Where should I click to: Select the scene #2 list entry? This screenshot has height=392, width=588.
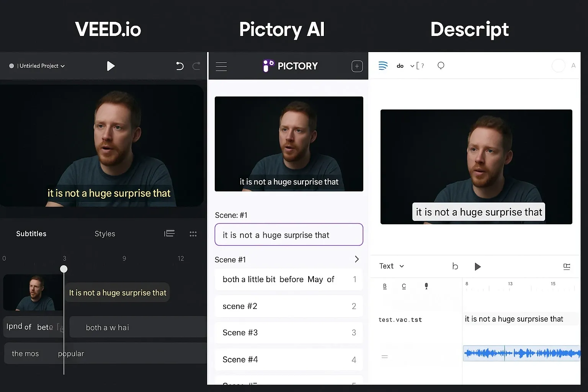[x=289, y=306]
